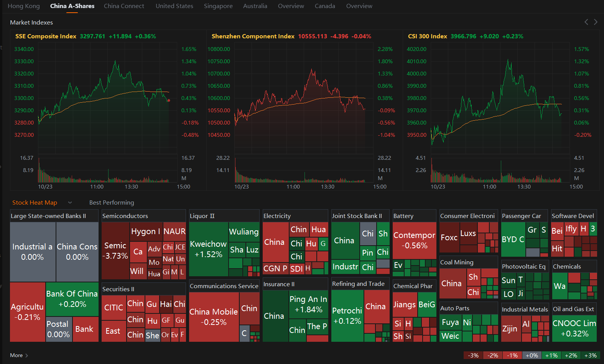Open SSE Composite Index title
Viewport: 604px width, 364px height.
tap(46, 36)
